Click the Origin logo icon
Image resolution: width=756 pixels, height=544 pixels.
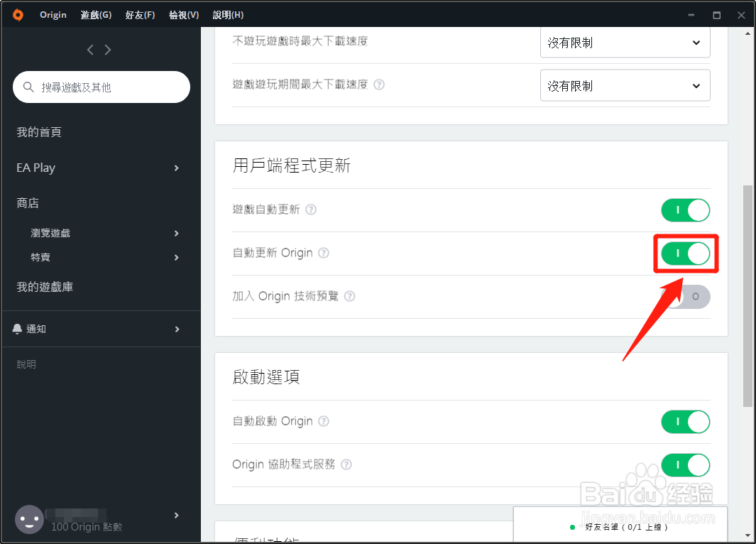pos(18,15)
